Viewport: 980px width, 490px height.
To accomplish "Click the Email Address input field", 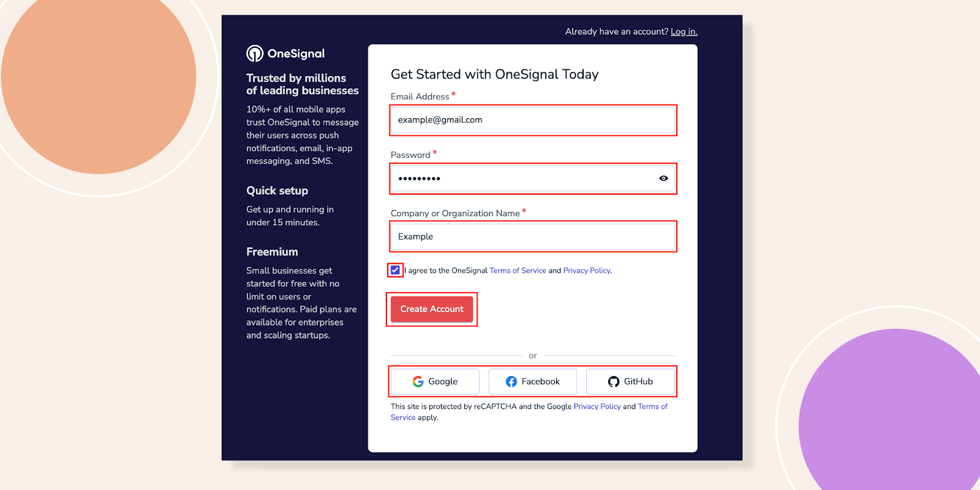I will (x=533, y=120).
